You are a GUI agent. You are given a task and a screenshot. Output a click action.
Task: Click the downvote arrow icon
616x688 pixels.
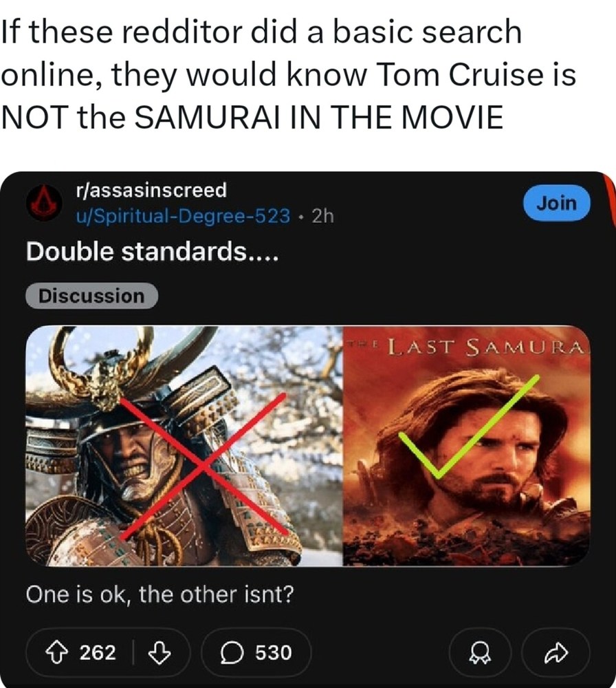point(159,652)
